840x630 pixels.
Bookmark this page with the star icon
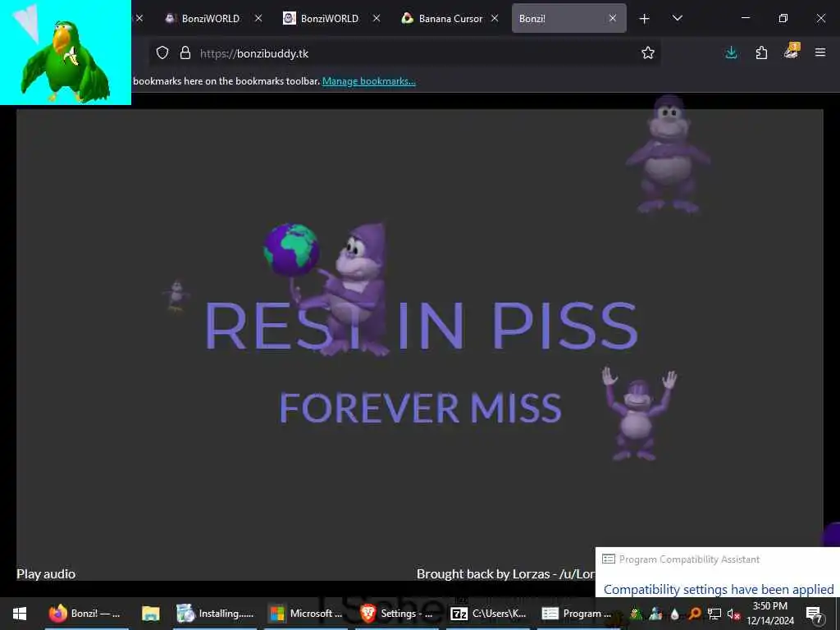pos(648,52)
